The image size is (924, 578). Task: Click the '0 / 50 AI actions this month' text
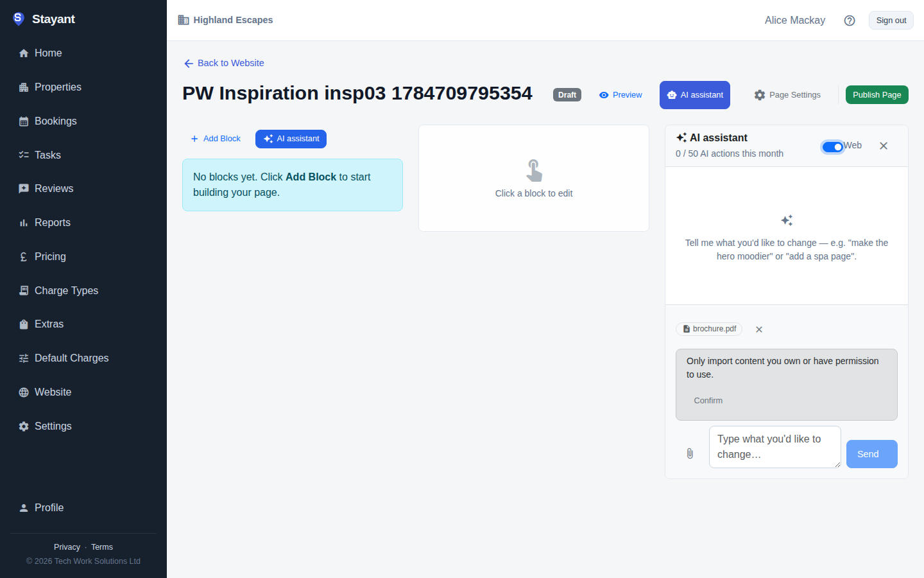(730, 153)
